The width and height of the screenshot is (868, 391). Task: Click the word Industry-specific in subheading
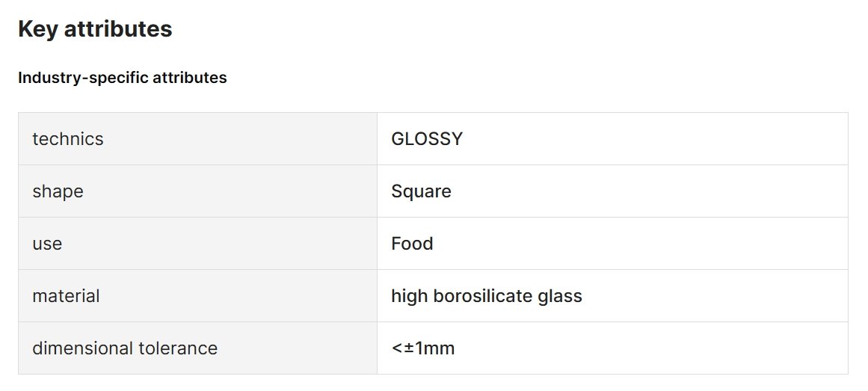pos(84,78)
